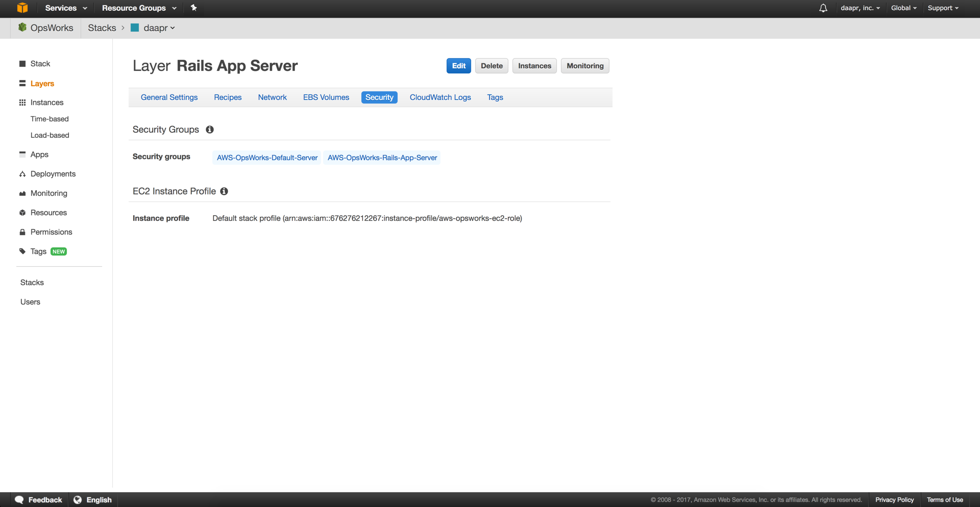
Task: Open the AWS-OpsWorks-Rails-App-Server security group link
Action: (x=382, y=158)
